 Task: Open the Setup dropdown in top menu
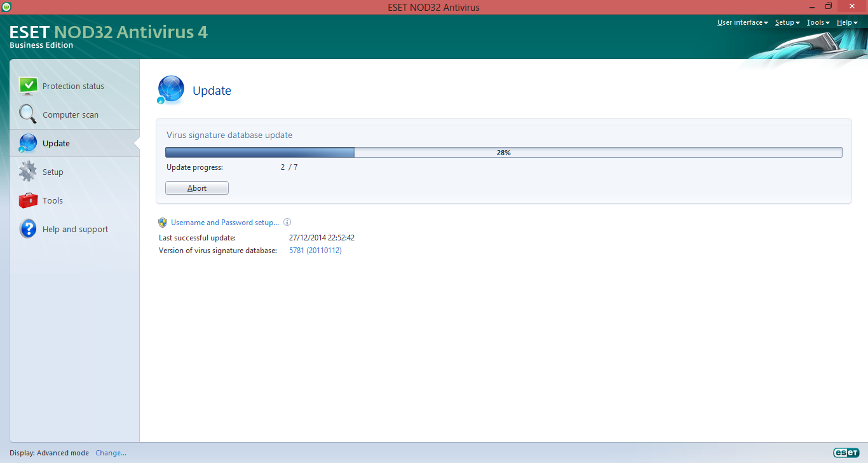click(x=787, y=22)
